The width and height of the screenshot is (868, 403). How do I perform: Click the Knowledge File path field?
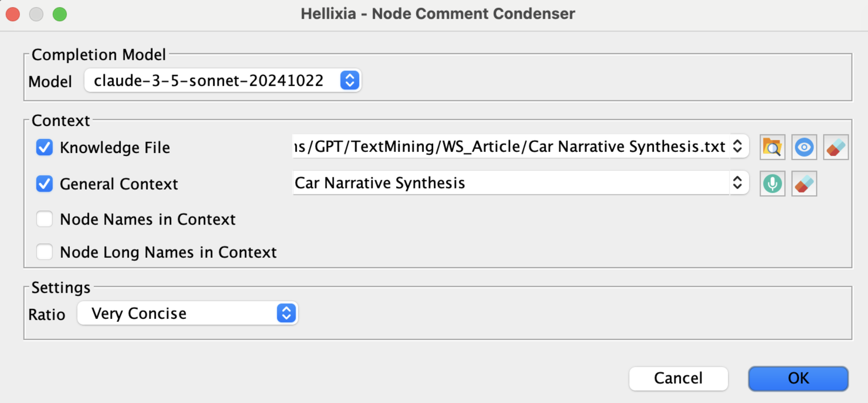pos(505,146)
